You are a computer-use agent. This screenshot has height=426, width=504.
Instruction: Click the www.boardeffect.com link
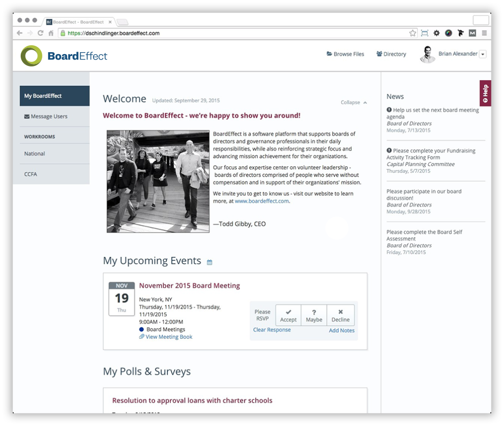pos(261,201)
